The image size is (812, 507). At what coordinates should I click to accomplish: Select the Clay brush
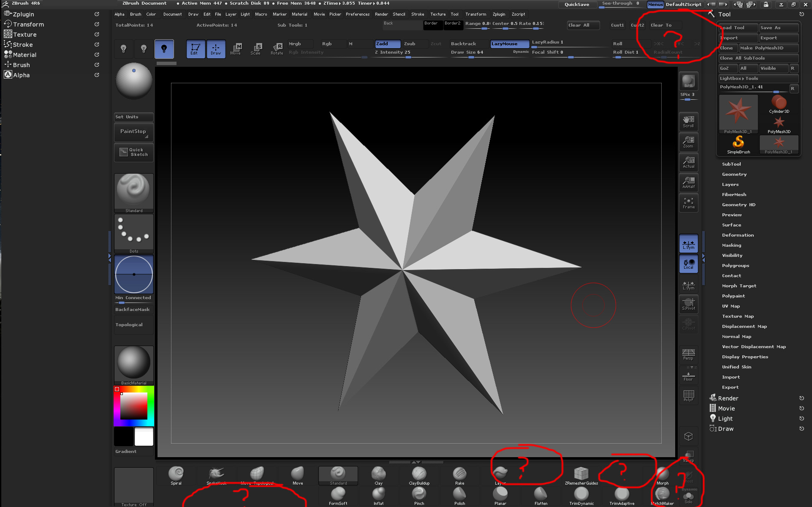(x=379, y=476)
